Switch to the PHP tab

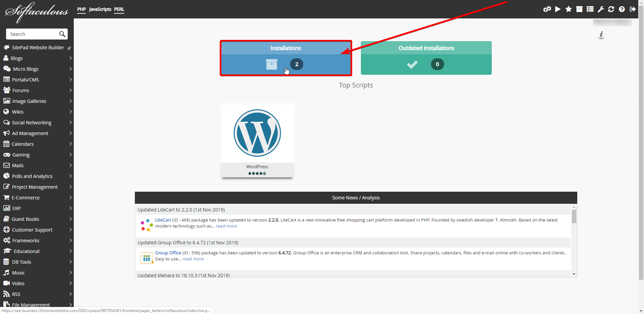click(x=82, y=9)
